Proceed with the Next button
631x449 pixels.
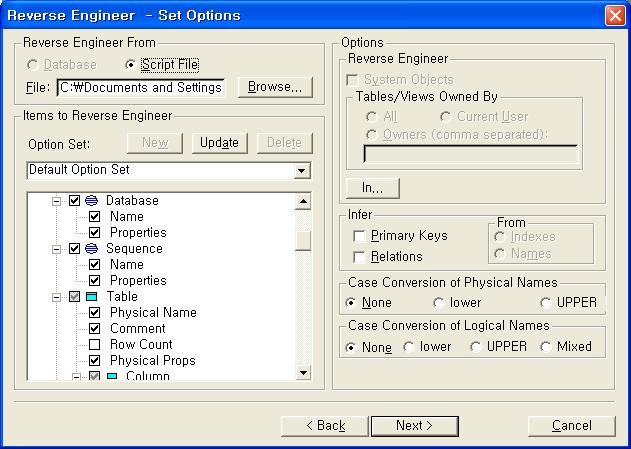[x=414, y=426]
